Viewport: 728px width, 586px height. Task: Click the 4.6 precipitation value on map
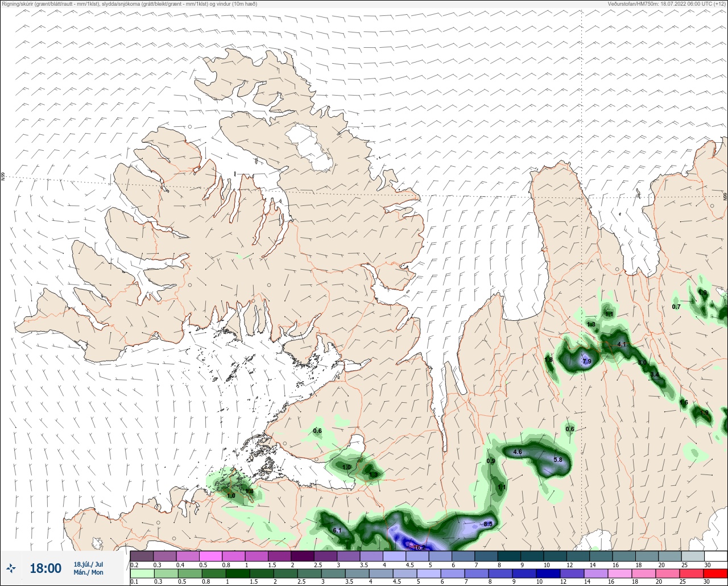click(x=518, y=452)
